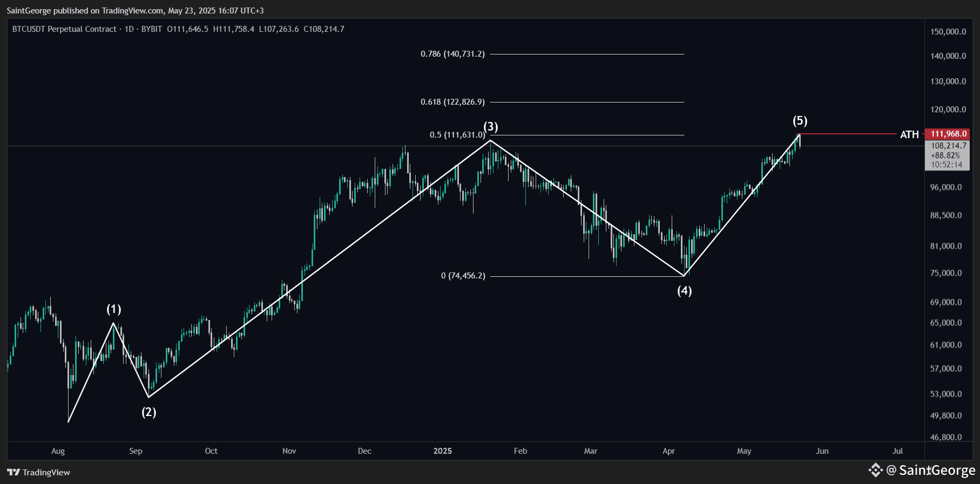Click the +88.82% change value
980x484 pixels.
pos(945,155)
